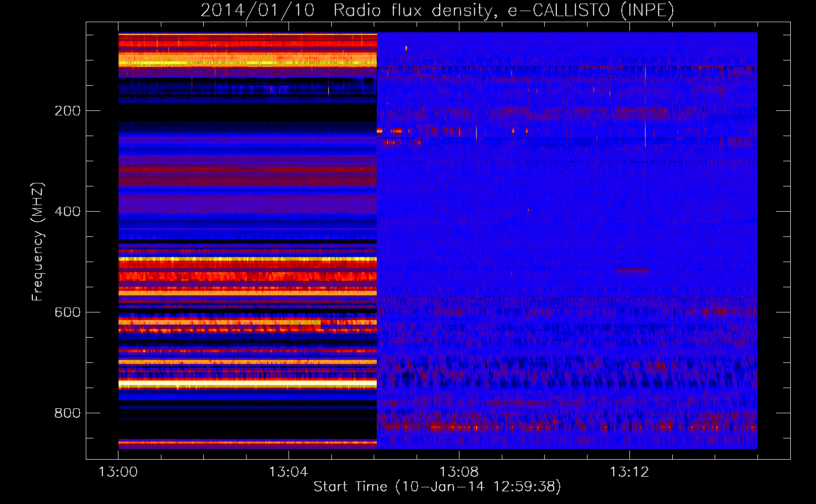816x504 pixels.
Task: Click the 13:04 time tick label
Action: (x=288, y=472)
